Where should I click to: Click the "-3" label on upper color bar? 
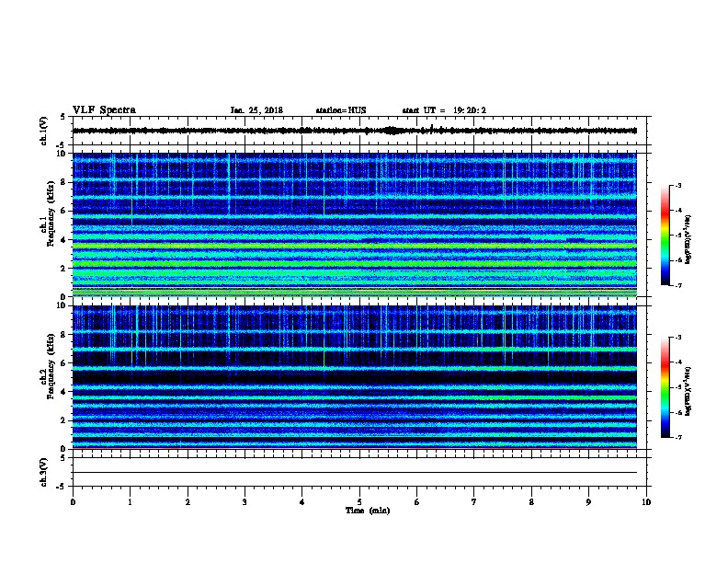[x=678, y=185]
